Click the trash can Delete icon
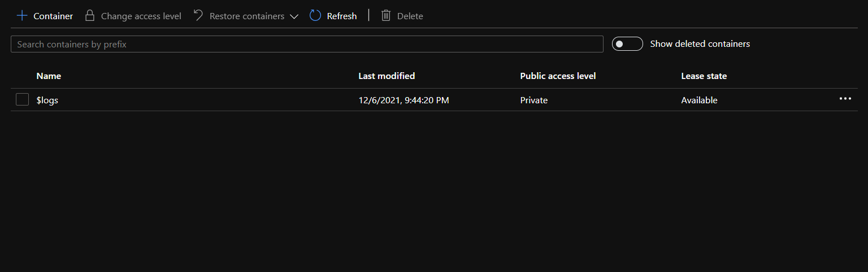 pyautogui.click(x=386, y=16)
